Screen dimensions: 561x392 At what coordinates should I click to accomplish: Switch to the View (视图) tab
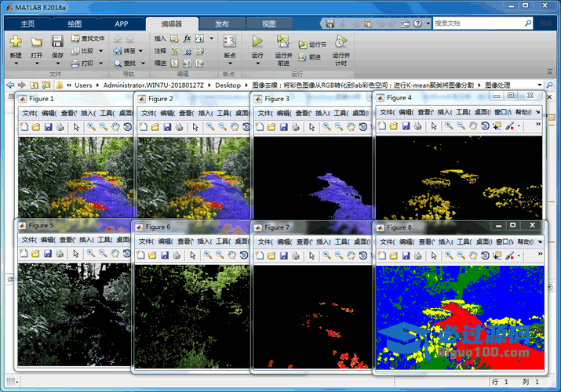pos(268,24)
